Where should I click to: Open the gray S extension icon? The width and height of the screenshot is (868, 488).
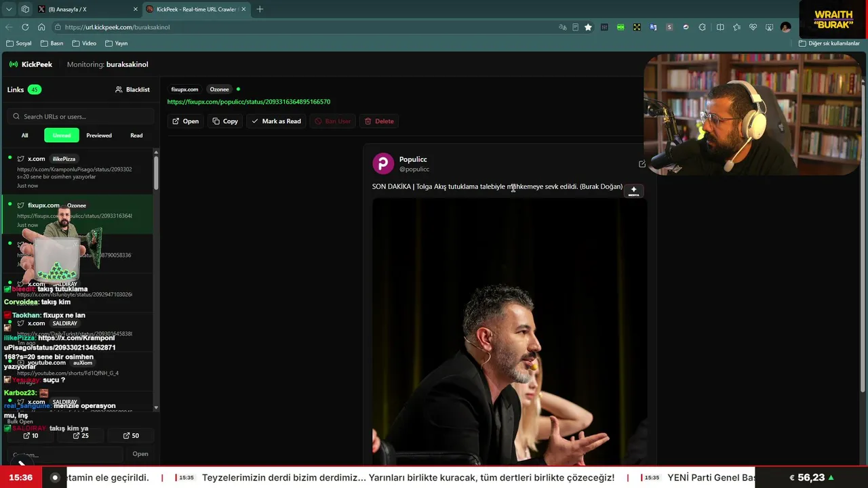[x=669, y=27]
